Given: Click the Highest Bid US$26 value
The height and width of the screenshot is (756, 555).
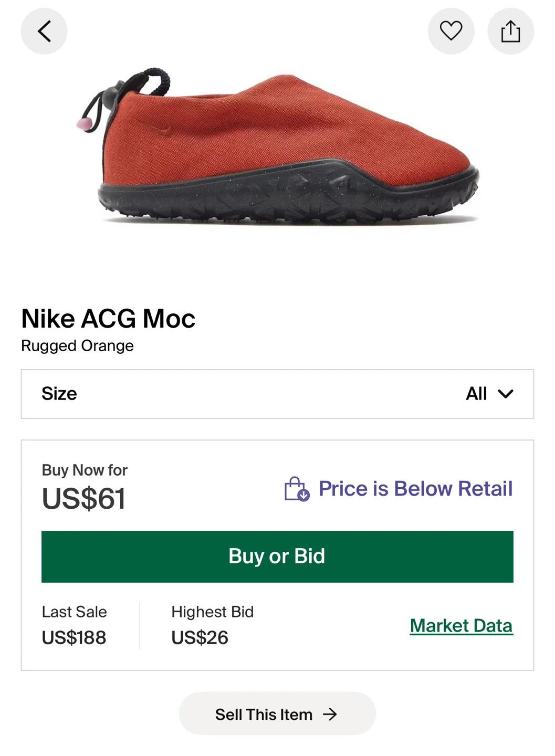Looking at the screenshot, I should click(200, 637).
